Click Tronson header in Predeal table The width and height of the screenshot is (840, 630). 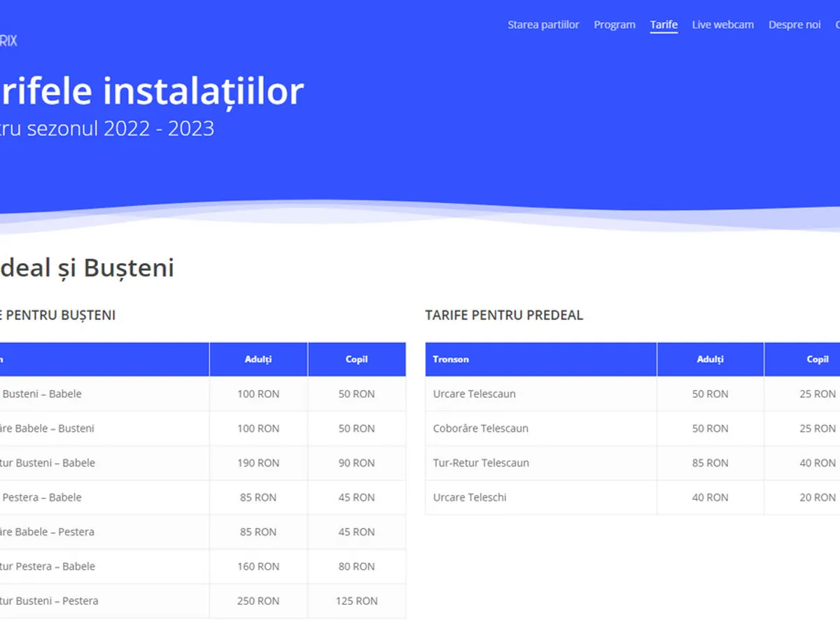[x=451, y=360]
